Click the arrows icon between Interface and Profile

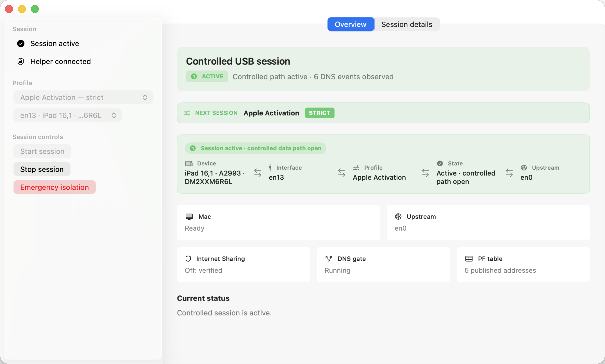click(x=342, y=172)
